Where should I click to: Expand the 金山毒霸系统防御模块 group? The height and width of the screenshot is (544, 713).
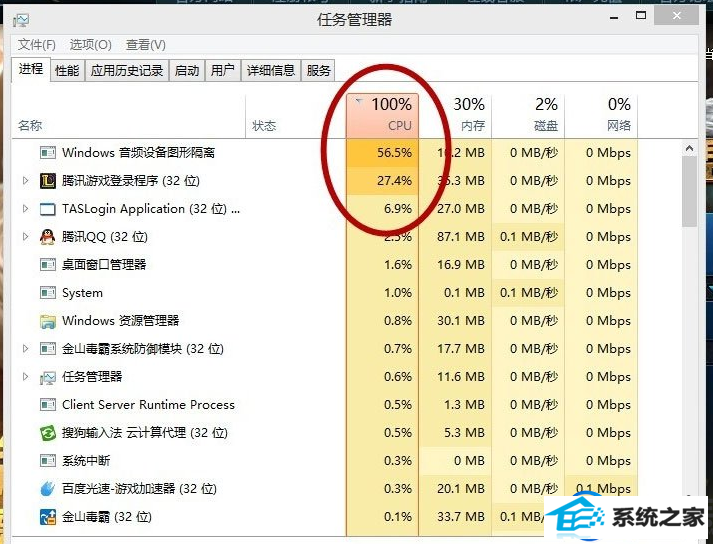(25, 349)
